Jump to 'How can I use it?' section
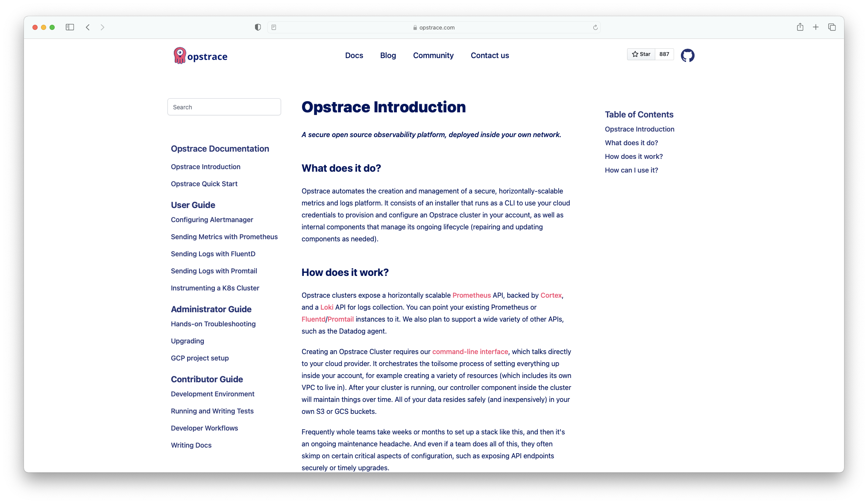The width and height of the screenshot is (868, 504). pos(631,170)
